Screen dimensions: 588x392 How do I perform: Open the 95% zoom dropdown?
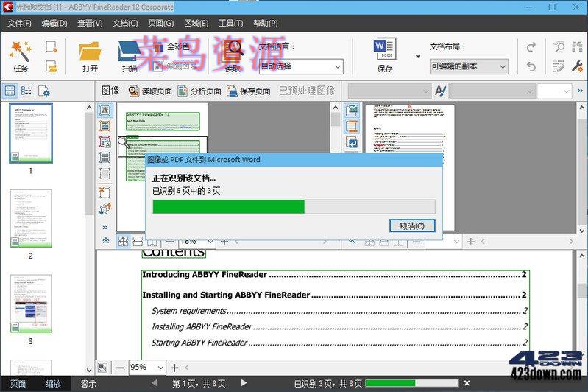(x=161, y=368)
